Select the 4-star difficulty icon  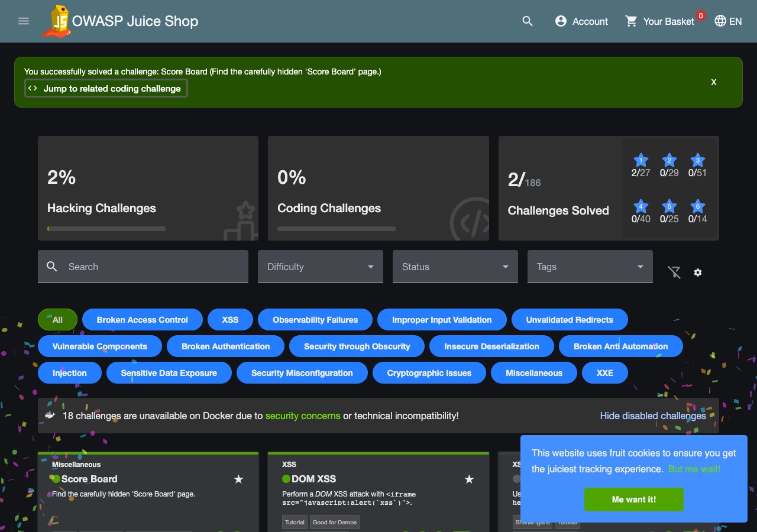click(x=641, y=206)
